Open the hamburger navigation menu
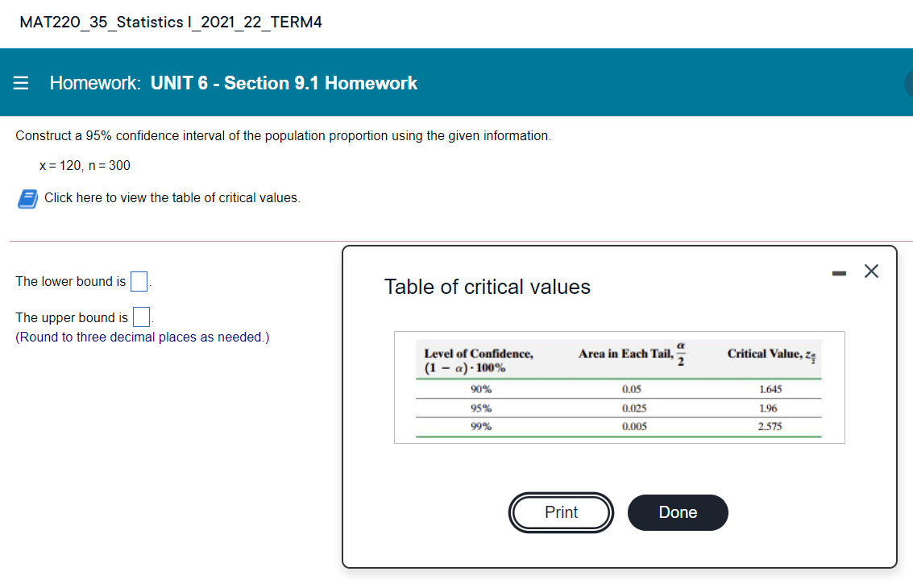 pyautogui.click(x=19, y=82)
